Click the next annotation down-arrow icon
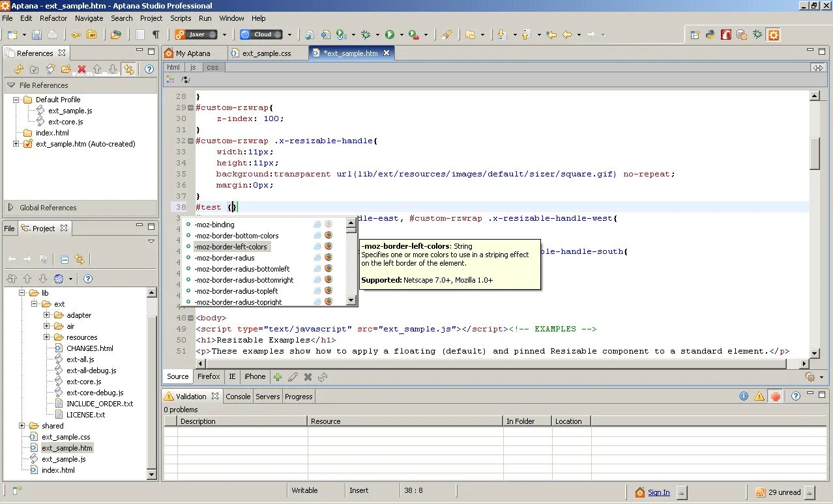 tap(502, 35)
